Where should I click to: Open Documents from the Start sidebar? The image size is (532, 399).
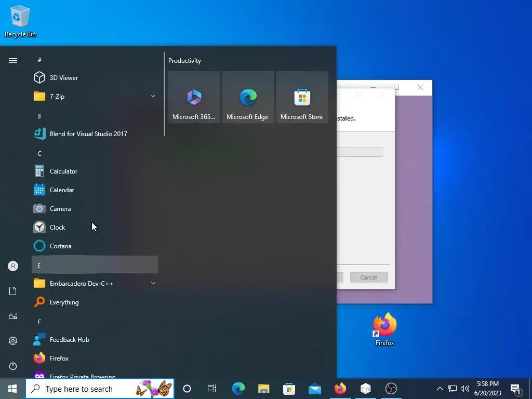pyautogui.click(x=13, y=291)
